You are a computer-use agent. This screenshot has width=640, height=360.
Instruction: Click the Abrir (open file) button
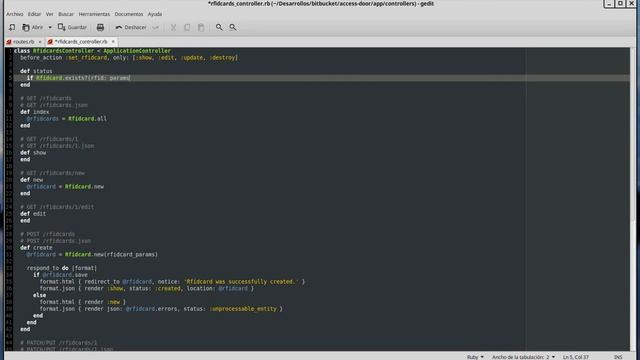click(33, 27)
